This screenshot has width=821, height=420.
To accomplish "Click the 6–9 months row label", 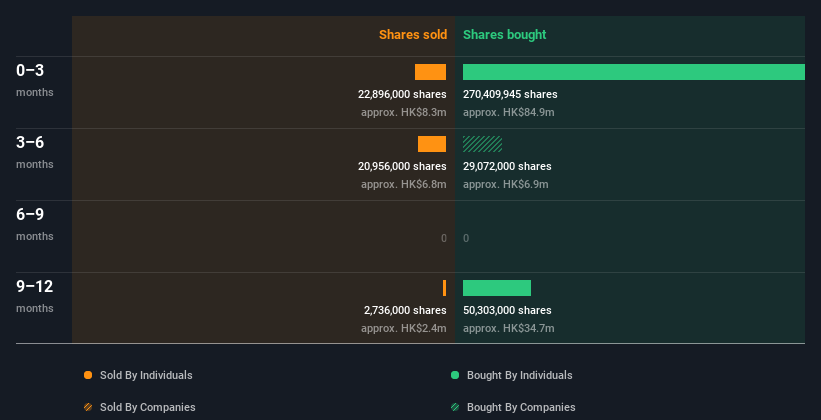I will click(35, 224).
